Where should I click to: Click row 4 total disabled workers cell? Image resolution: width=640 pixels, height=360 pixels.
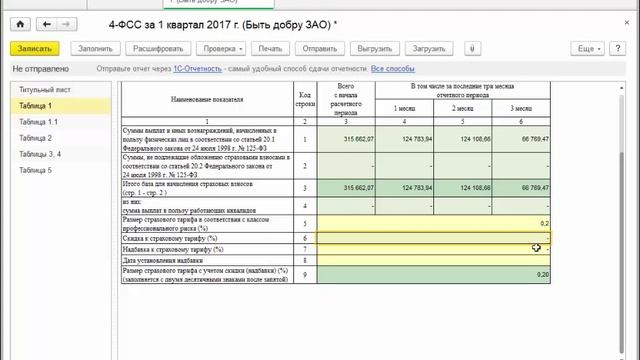pos(346,206)
